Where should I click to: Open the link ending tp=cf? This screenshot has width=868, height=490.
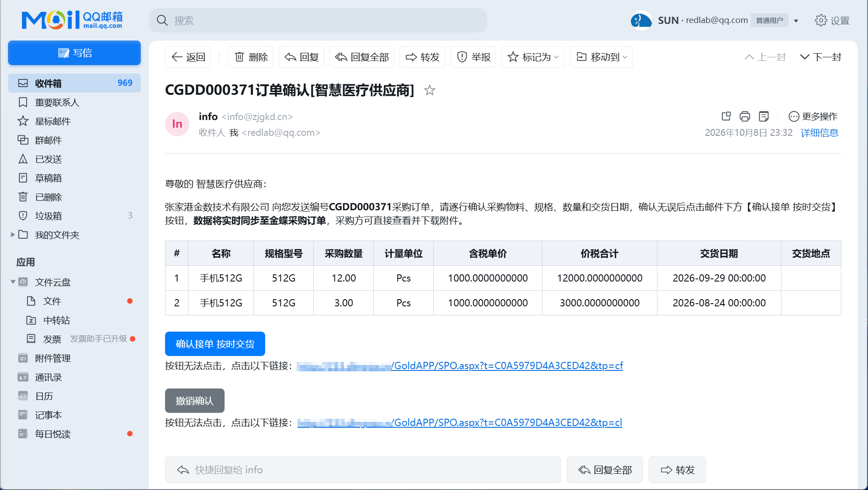(460, 365)
